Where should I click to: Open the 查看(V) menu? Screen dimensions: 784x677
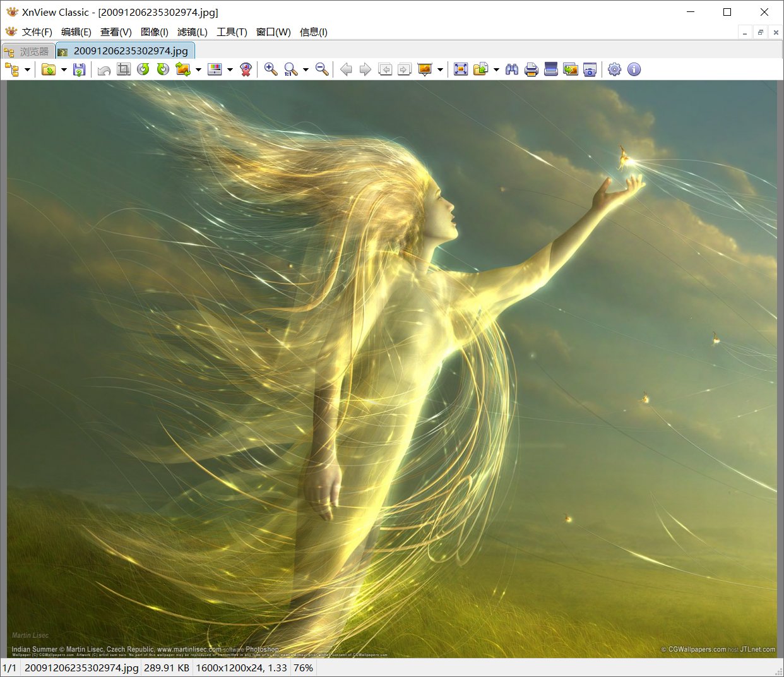(116, 32)
